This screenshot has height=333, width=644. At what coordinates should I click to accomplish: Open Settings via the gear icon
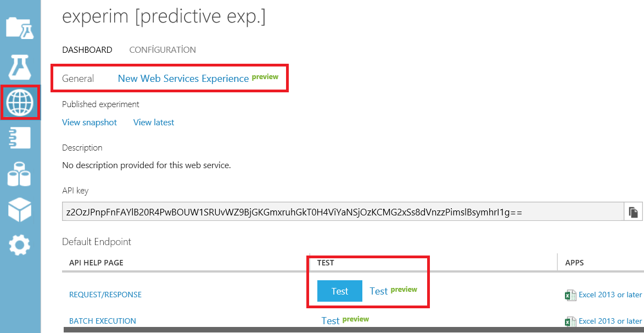pyautogui.click(x=20, y=245)
